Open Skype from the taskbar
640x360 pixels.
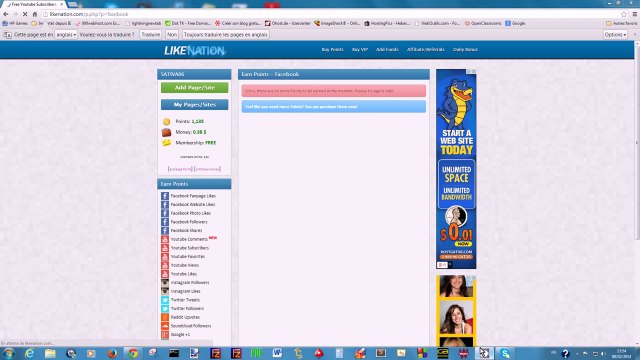tap(505, 353)
